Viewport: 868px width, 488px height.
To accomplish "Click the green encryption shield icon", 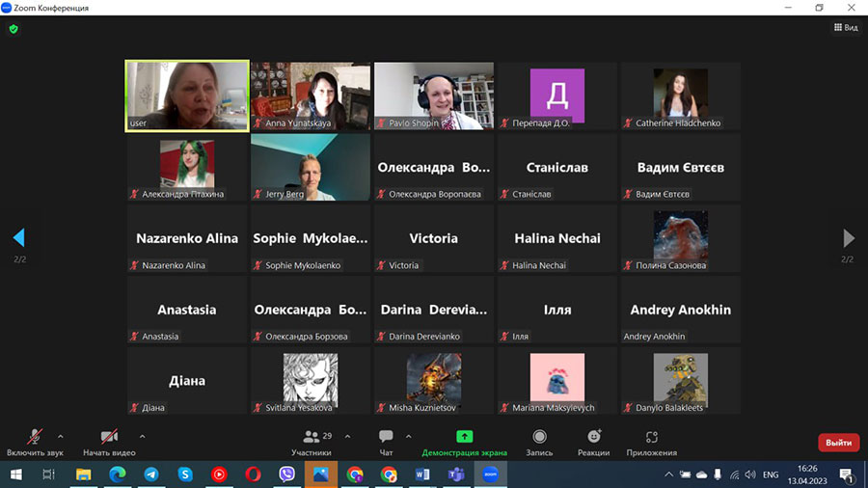I will tap(14, 29).
